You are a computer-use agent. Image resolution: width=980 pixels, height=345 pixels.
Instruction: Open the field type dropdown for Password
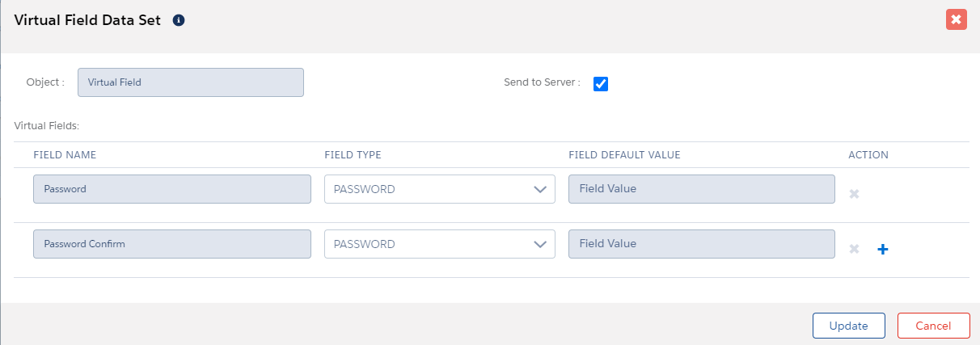pos(439,189)
